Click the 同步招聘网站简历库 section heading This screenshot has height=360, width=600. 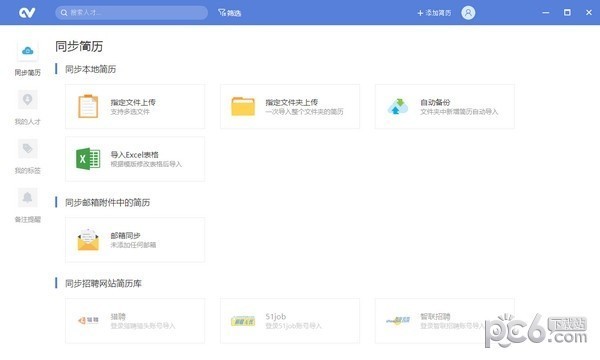[x=103, y=283]
